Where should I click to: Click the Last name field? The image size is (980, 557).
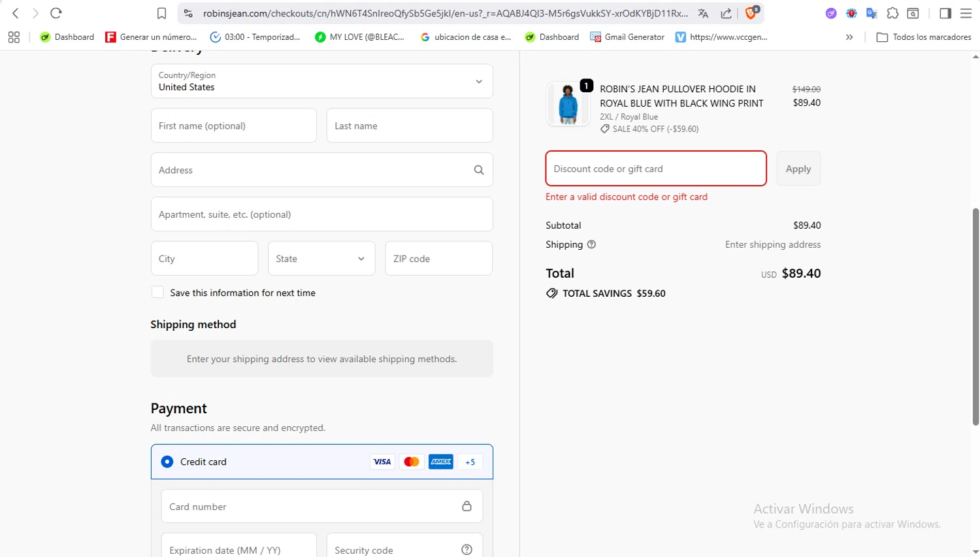pos(410,126)
